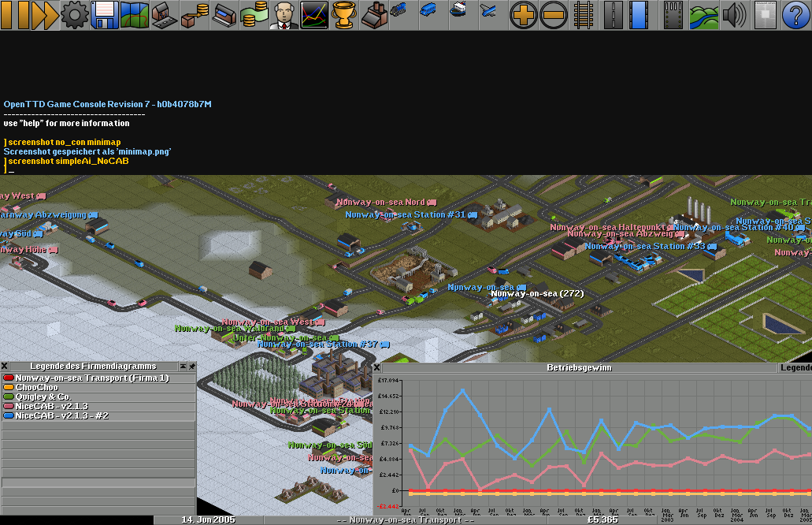812x525 pixels.
Task: Open the world map menu
Action: [x=135, y=15]
